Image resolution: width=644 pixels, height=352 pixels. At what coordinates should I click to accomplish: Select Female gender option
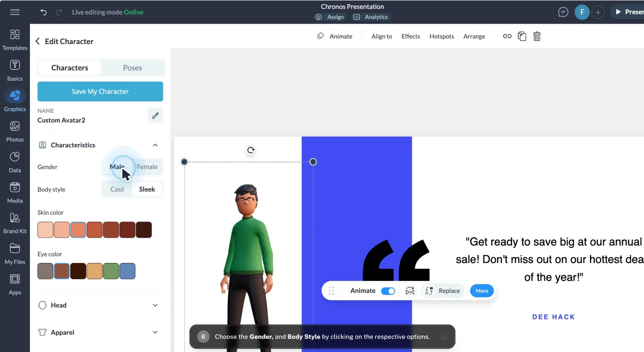coord(147,167)
